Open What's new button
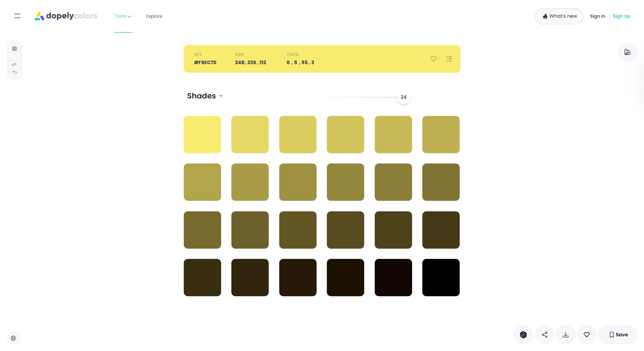 pos(559,16)
